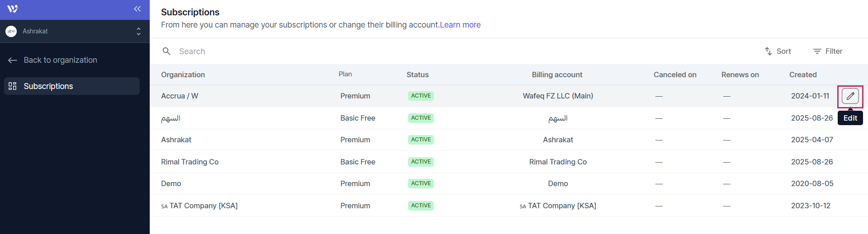Image resolution: width=868 pixels, height=234 pixels.
Task: Select Subscriptions in the sidebar
Action: (x=48, y=86)
